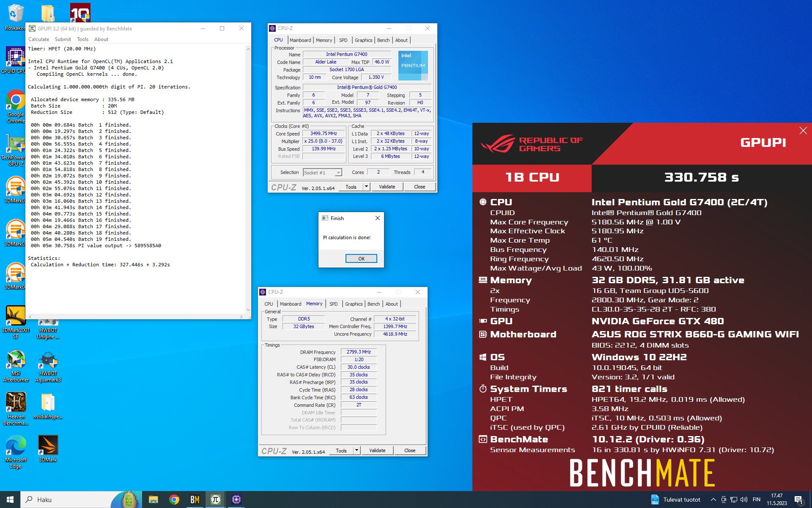Switch to the GPUPI taskbar icon
Screen dimensions: 812x508
[x=215, y=500]
